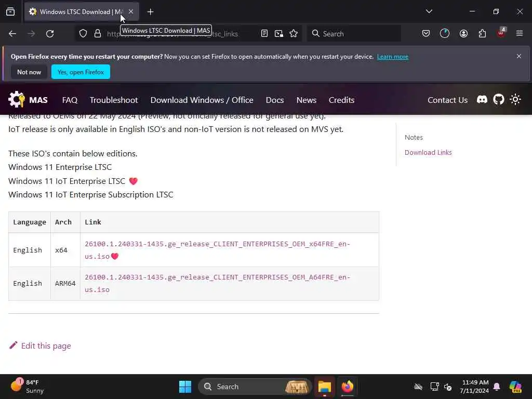This screenshot has width=532, height=399.
Task: Click Yes, open Firefox button
Action: 81,72
